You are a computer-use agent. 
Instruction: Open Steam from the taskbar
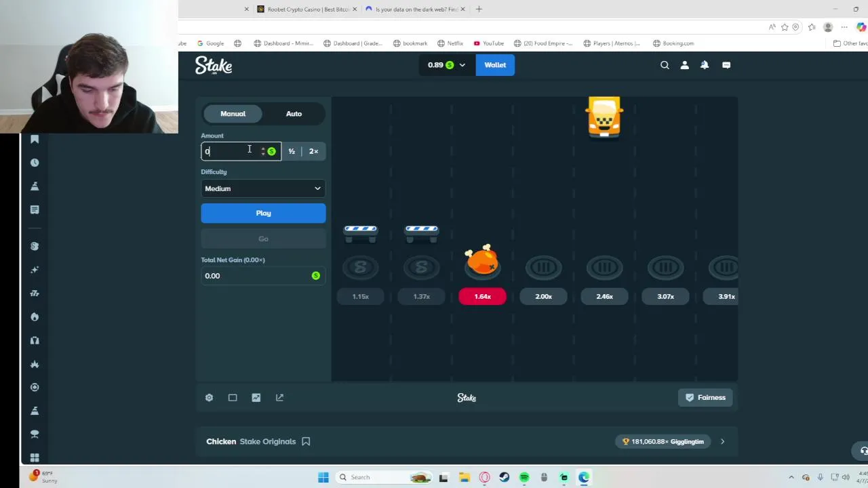[x=504, y=477]
